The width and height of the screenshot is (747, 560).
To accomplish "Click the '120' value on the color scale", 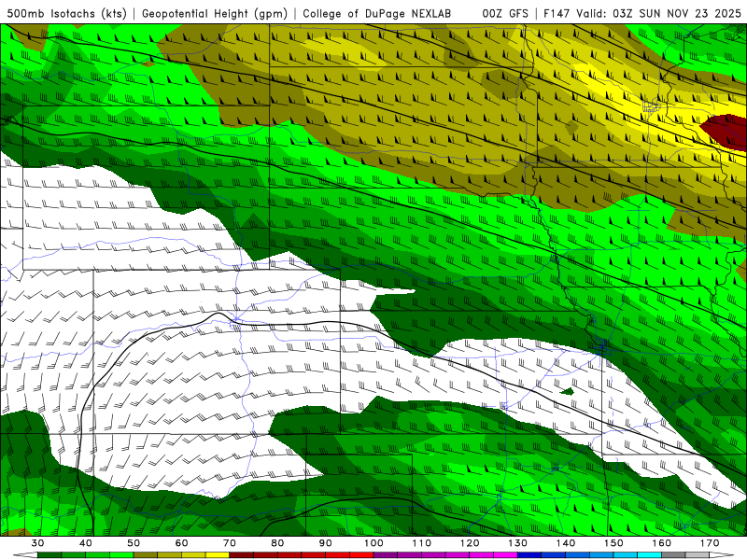I will click(x=470, y=543).
